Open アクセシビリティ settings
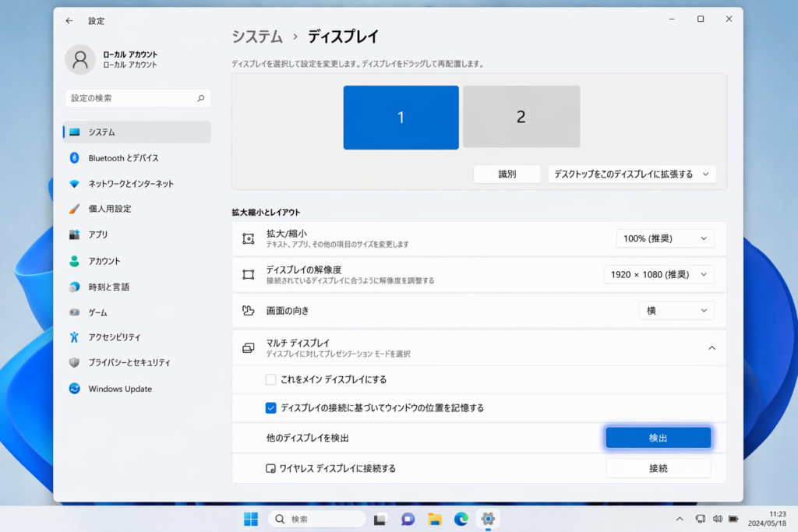 click(x=137, y=336)
